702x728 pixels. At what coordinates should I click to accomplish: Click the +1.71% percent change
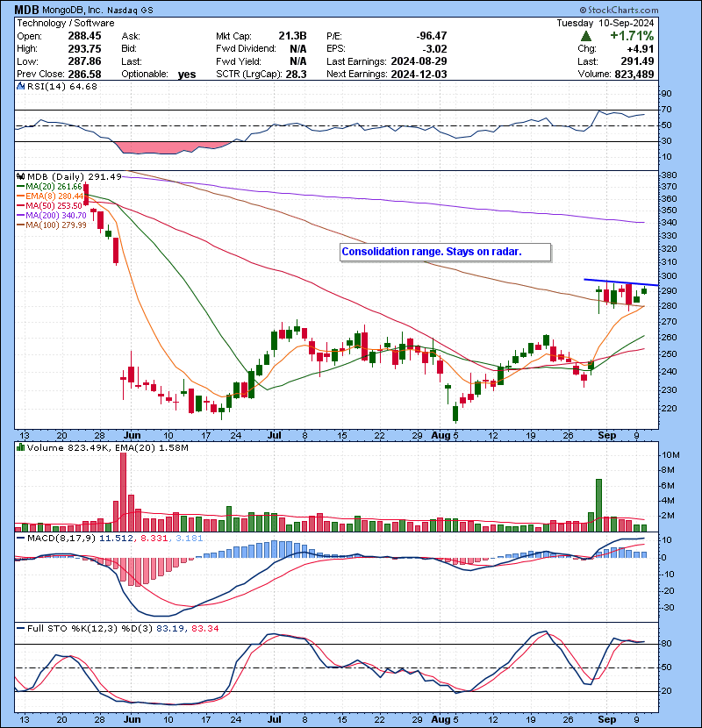click(632, 36)
